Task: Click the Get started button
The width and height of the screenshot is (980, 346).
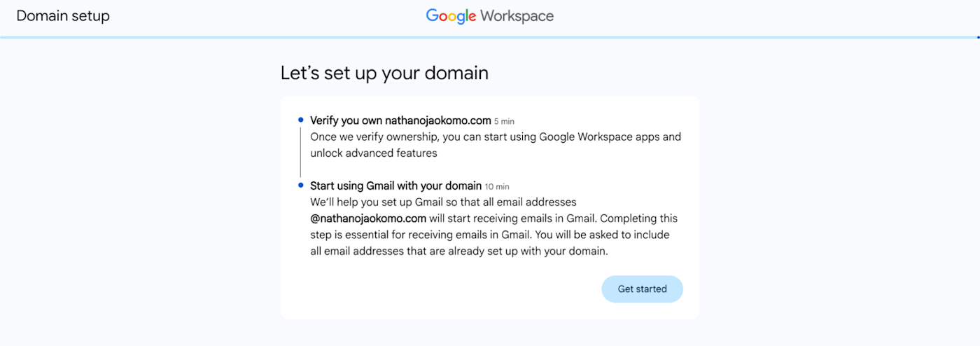Action: [642, 289]
